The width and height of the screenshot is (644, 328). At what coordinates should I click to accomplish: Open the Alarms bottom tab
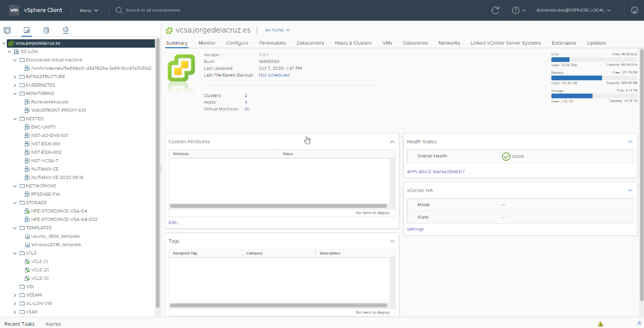(x=53, y=324)
